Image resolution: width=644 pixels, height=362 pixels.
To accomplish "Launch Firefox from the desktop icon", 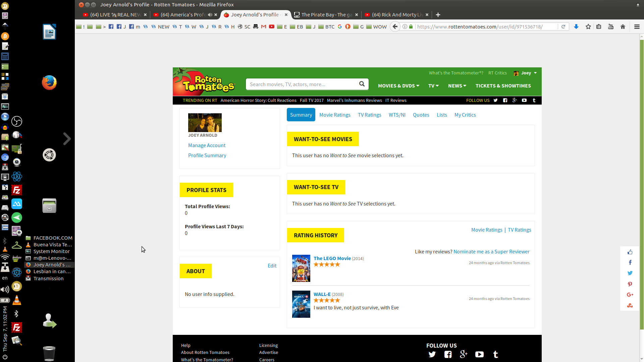I will coord(49,82).
